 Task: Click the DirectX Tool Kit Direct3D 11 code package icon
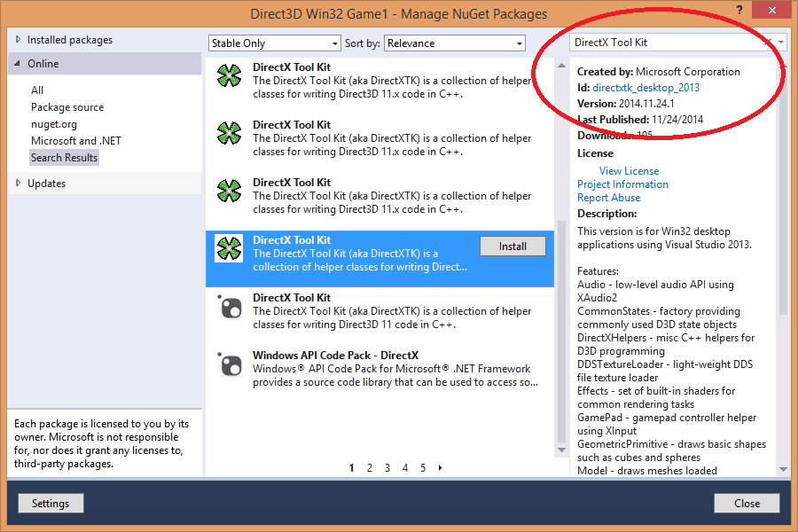tap(229, 307)
